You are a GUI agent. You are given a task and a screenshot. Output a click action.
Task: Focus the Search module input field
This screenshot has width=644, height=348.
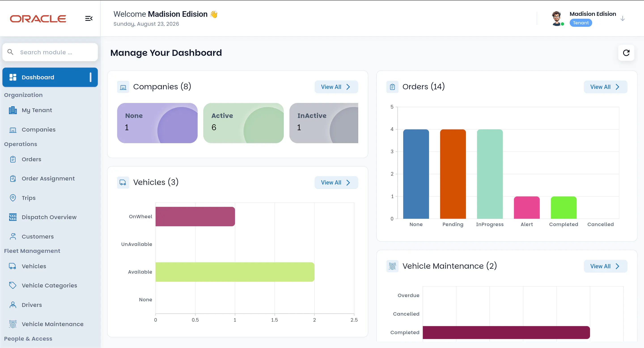click(50, 52)
